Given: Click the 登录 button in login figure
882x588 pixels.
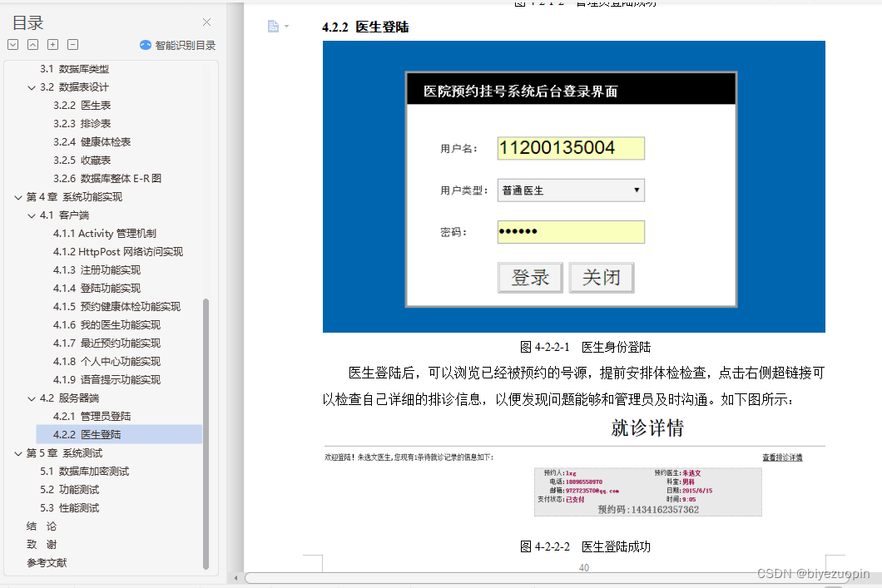Looking at the screenshot, I should pyautogui.click(x=530, y=278).
